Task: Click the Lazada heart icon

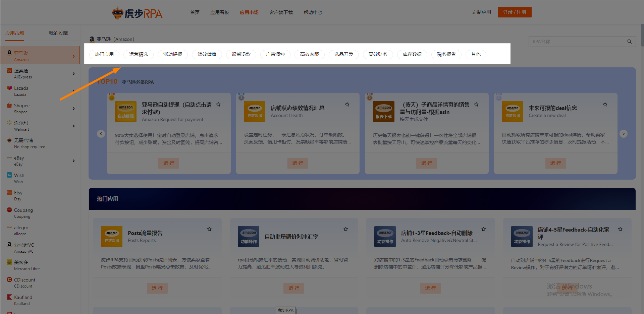Action: click(9, 88)
